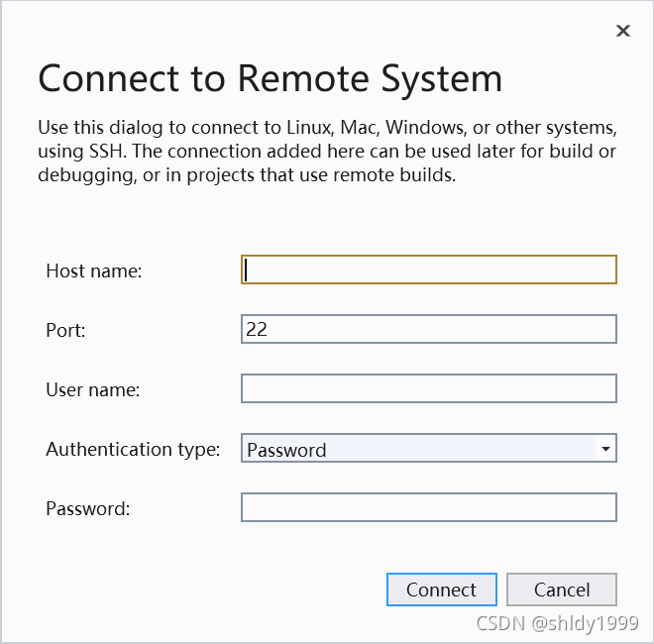Click the "User name:" label
654x644 pixels.
(92, 389)
